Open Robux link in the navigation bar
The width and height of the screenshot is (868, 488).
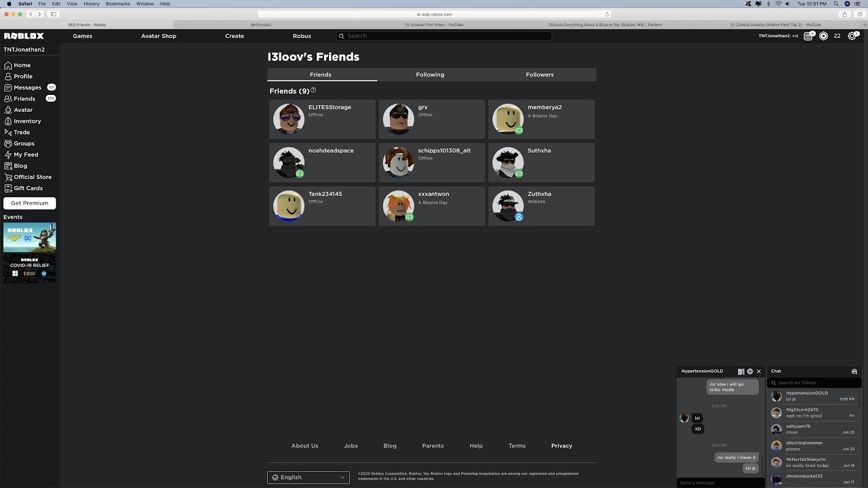click(302, 36)
